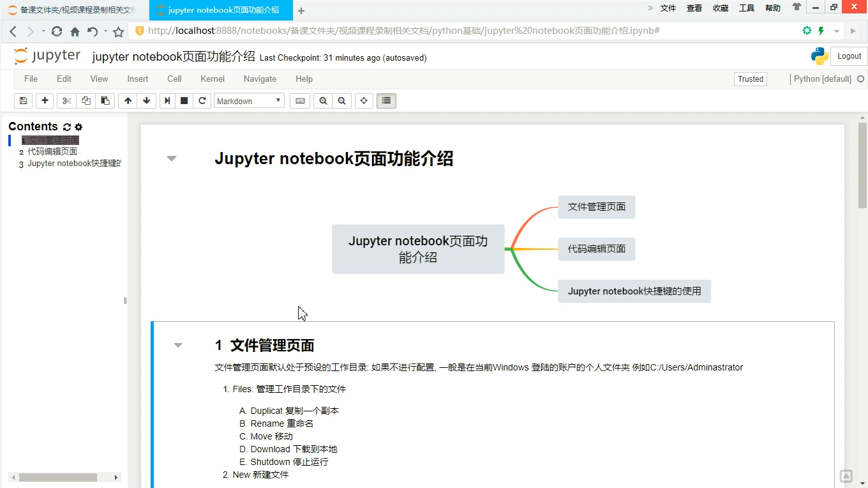868x488 pixels.
Task: Toggle Table of Contents list button
Action: click(386, 101)
